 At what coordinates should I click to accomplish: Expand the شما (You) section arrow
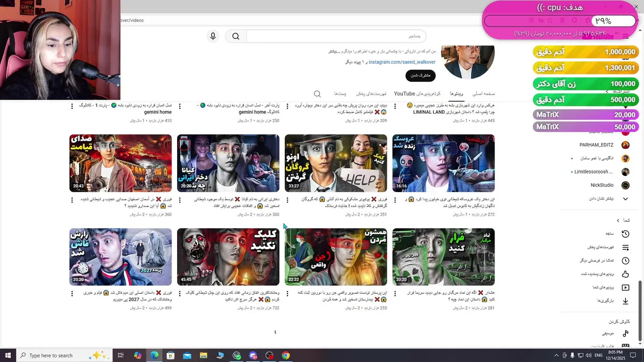coord(618,220)
